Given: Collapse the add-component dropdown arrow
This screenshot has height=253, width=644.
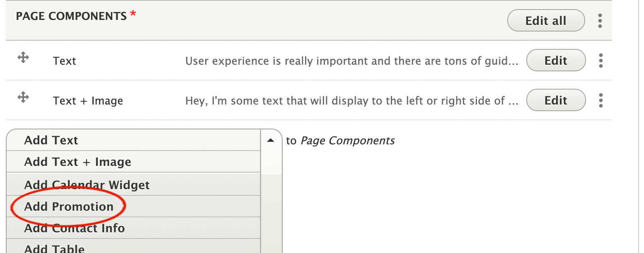Looking at the screenshot, I should [x=271, y=141].
